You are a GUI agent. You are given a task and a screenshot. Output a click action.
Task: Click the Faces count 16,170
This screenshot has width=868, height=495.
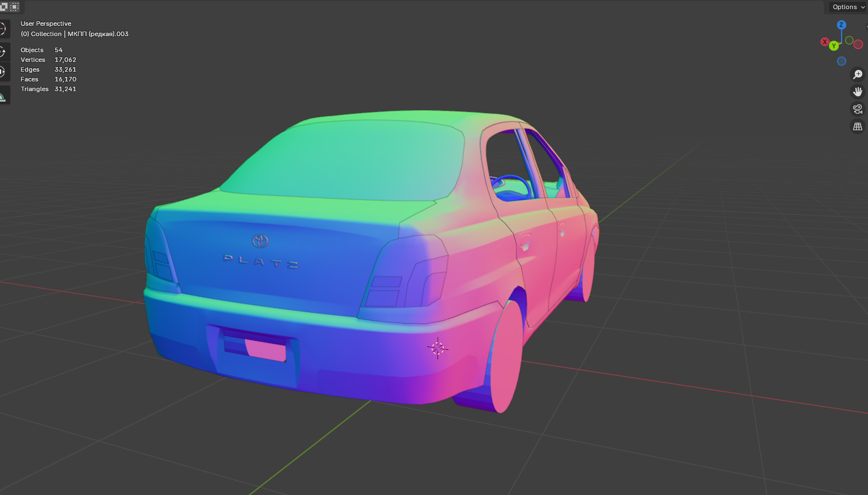(x=65, y=79)
